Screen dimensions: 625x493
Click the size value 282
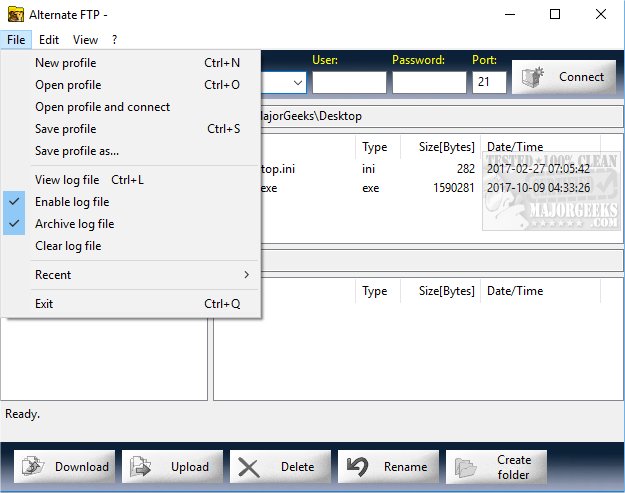[466, 169]
